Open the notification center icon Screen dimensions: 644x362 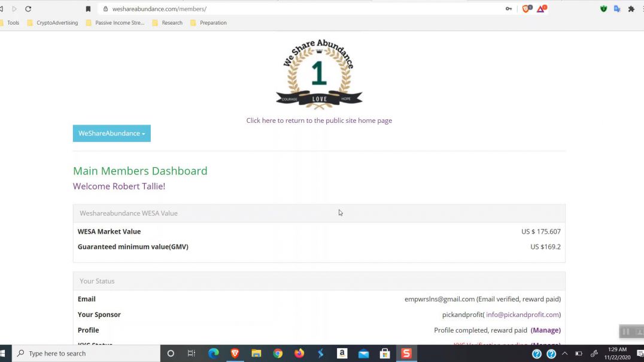point(640,354)
